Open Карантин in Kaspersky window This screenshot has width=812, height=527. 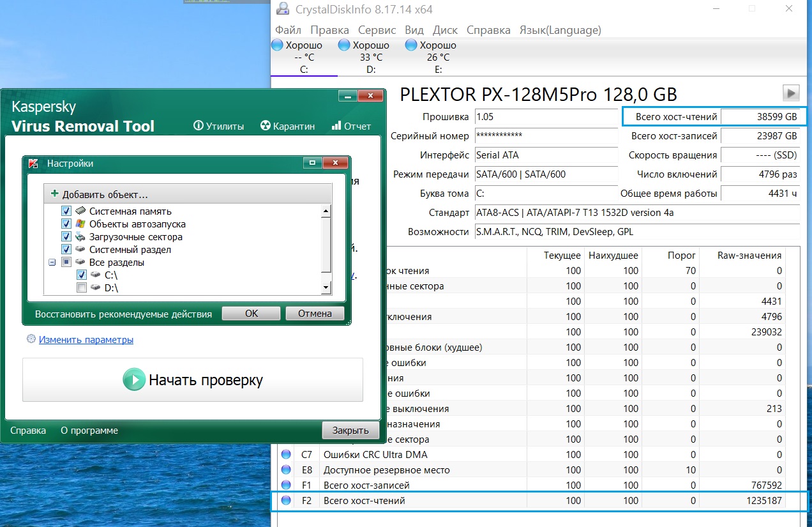[x=287, y=126]
